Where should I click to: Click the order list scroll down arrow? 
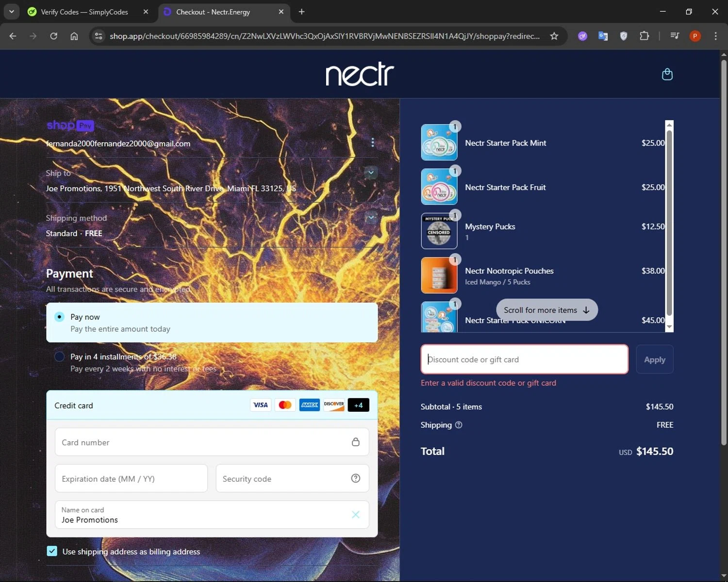(669, 327)
